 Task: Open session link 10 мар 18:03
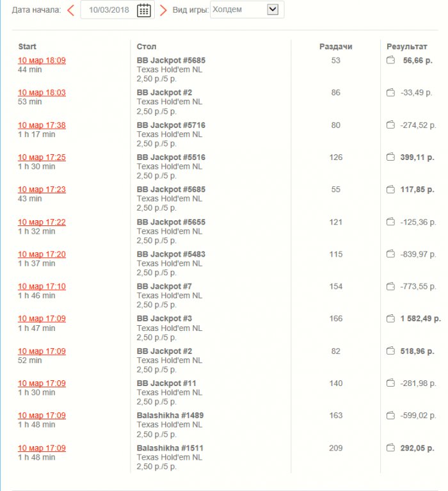pos(42,93)
